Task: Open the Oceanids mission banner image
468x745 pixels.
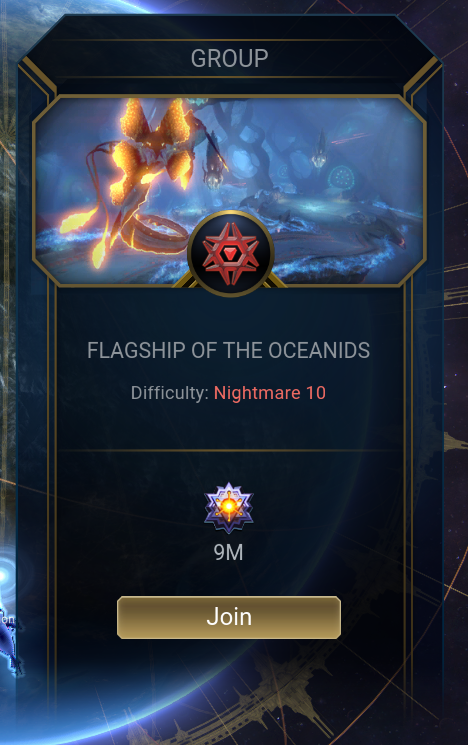Action: tap(229, 191)
